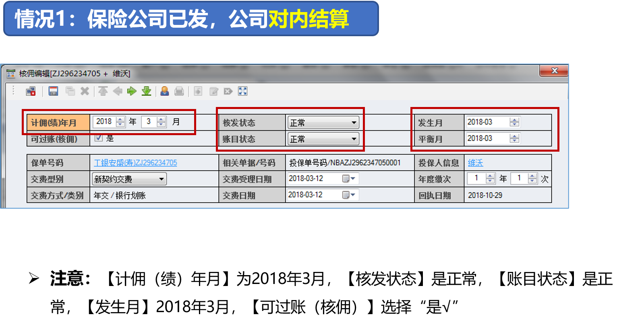The height and width of the screenshot is (325, 644).
Task: Click the save (floppy disk) toolbar icon
Action: pyautogui.click(x=53, y=91)
